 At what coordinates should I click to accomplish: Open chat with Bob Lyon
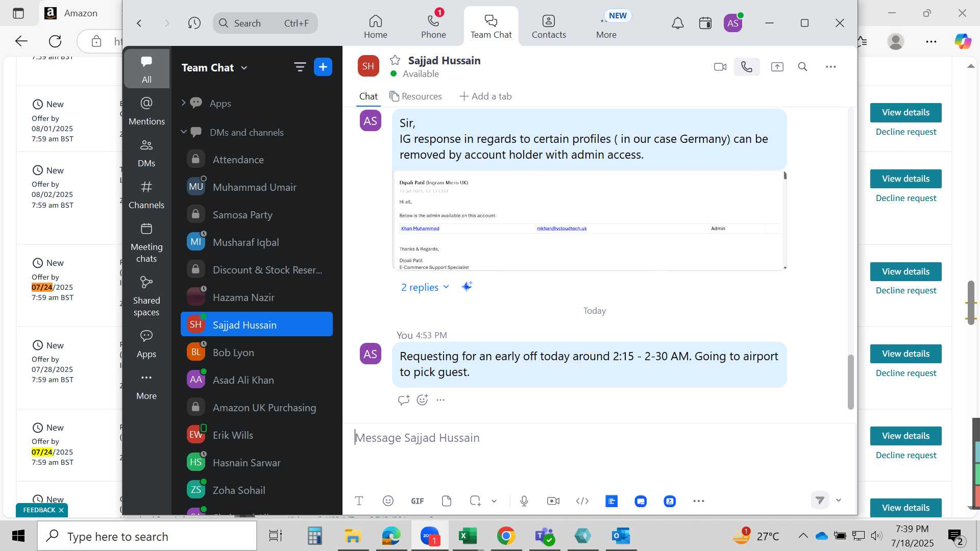pos(256,353)
